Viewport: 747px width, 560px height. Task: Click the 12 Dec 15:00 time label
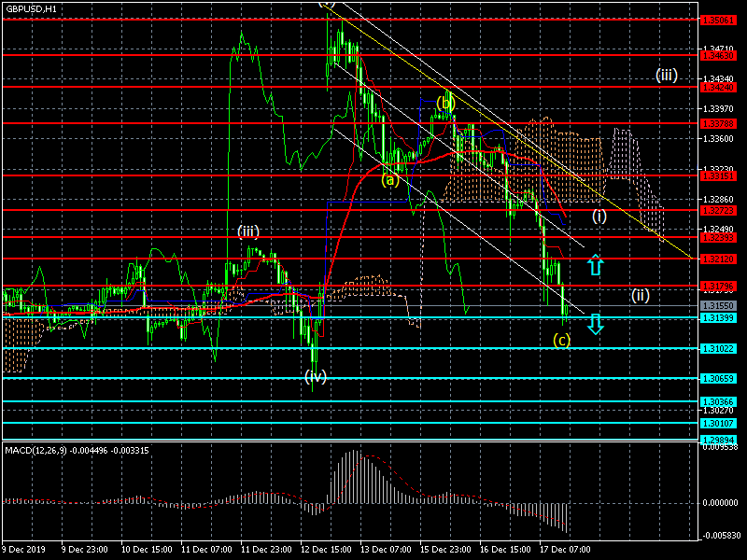326,549
